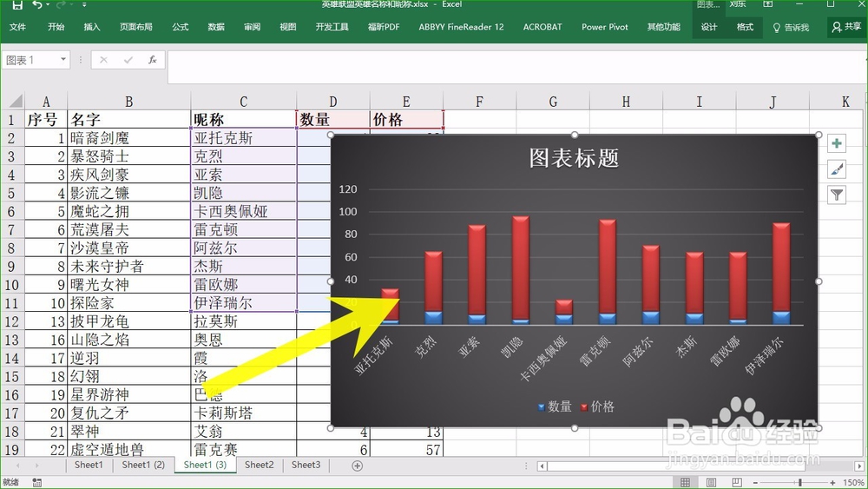Click the zoom slider handle
Image resolution: width=868 pixels, height=489 pixels.
pos(800,483)
